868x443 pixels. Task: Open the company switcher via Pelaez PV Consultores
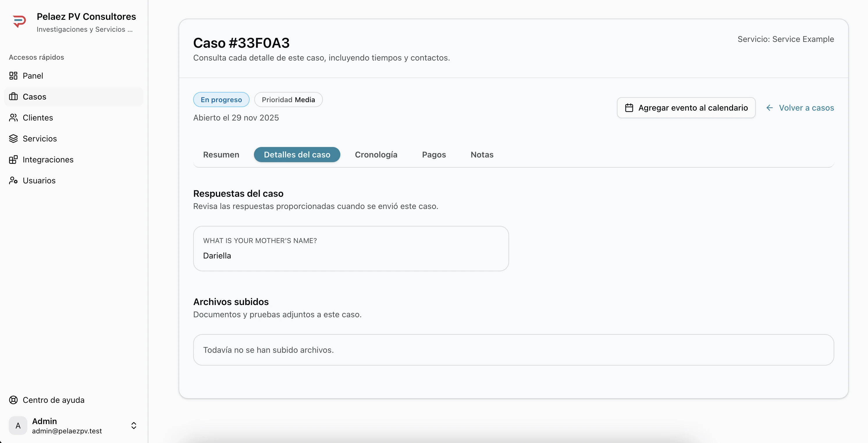86,17
